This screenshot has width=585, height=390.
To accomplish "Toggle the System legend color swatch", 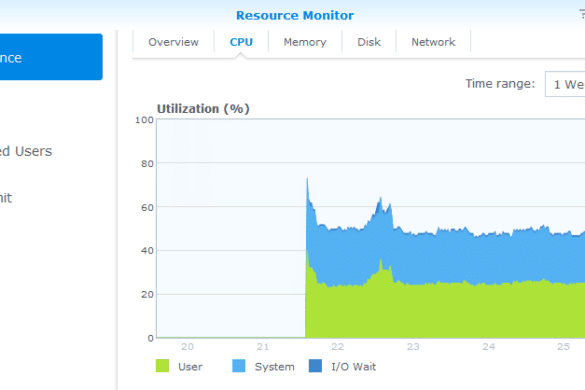I will coord(239,366).
